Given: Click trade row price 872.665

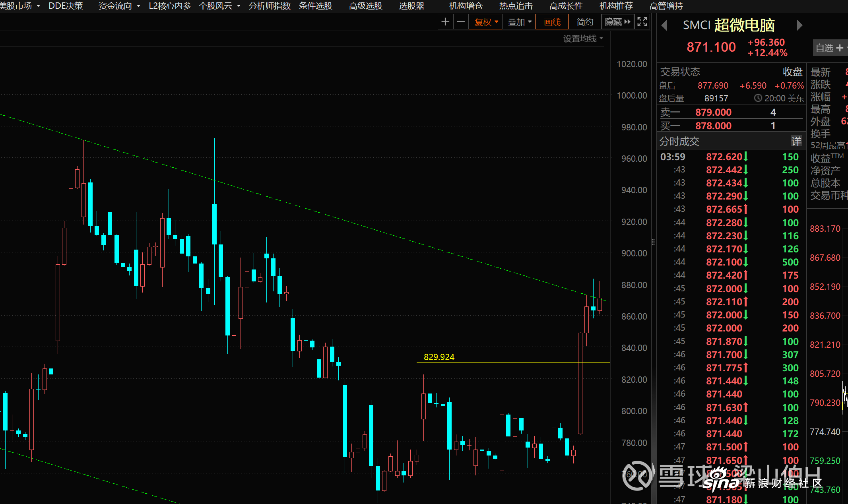Looking at the screenshot, I should click(724, 209).
